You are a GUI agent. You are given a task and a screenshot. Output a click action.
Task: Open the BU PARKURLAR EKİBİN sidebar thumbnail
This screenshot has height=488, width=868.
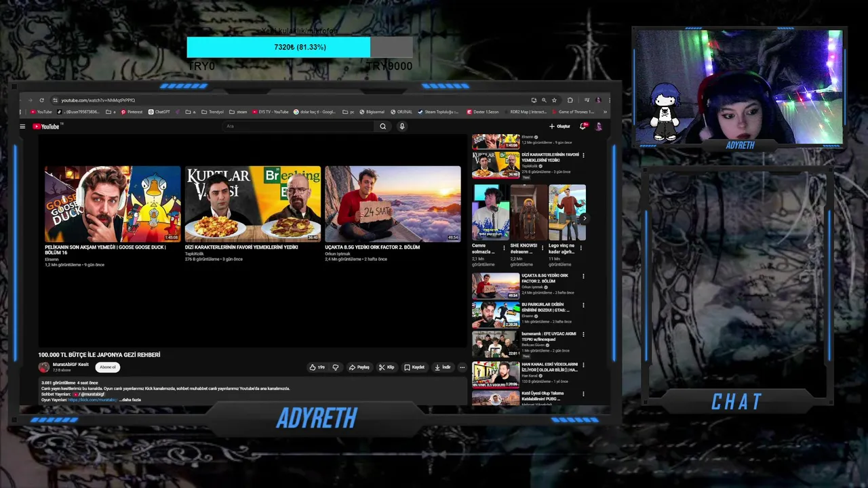click(x=496, y=314)
